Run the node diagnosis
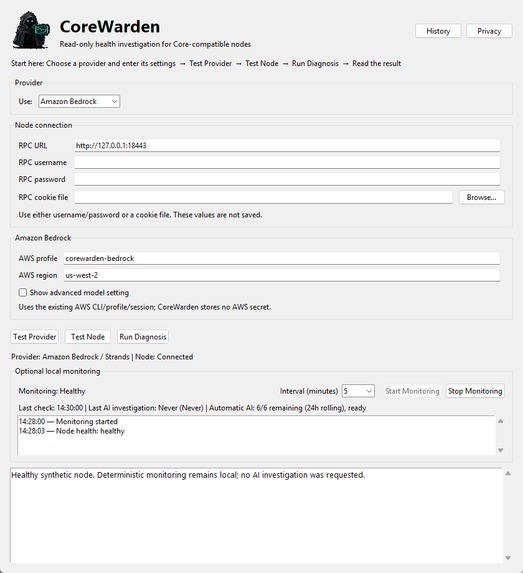Image resolution: width=523 pixels, height=573 pixels. [143, 337]
